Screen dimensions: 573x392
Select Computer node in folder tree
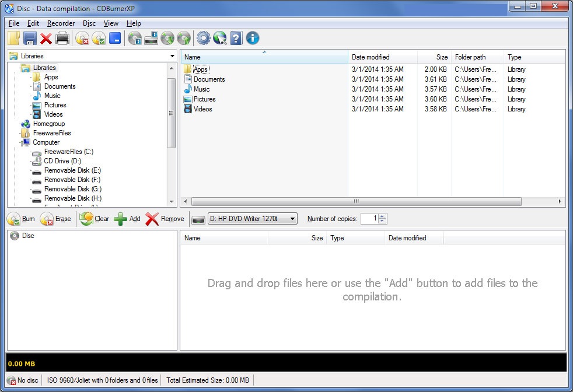coord(46,142)
